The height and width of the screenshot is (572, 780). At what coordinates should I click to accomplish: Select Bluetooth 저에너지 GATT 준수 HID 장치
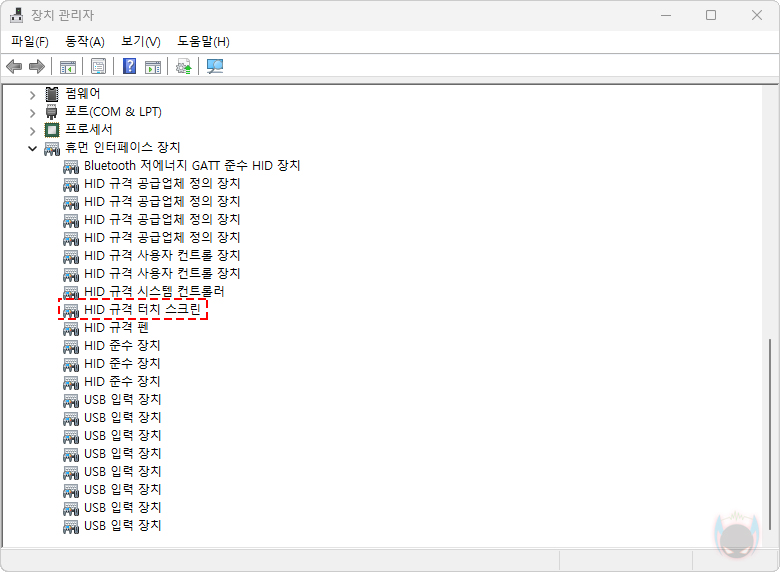[192, 166]
